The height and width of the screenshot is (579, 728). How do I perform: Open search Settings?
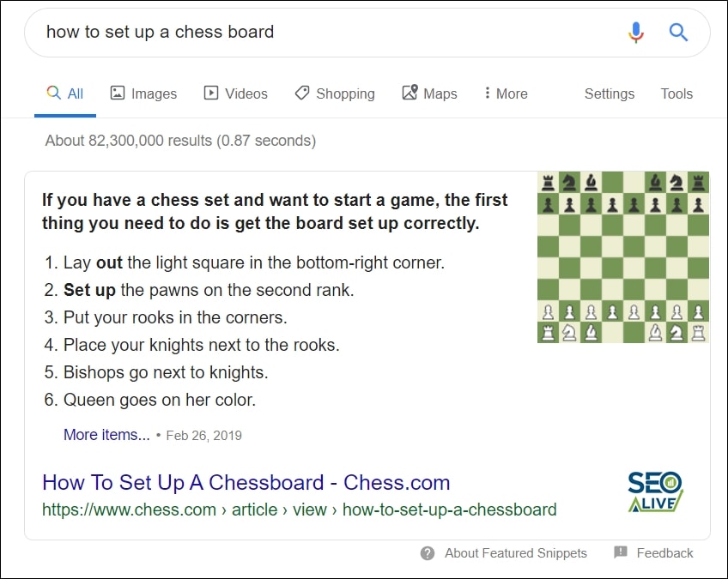click(x=609, y=93)
